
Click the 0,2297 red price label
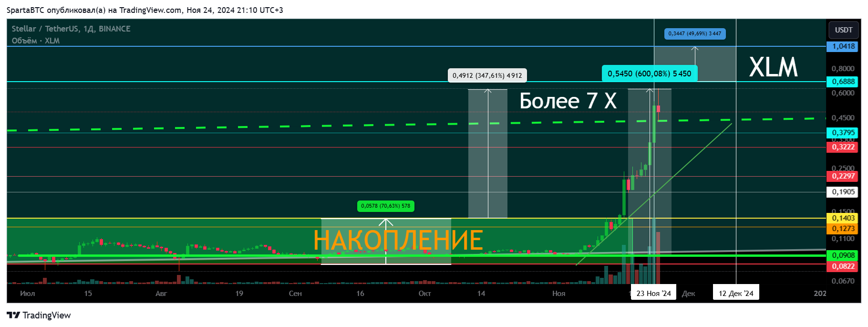[x=842, y=176]
